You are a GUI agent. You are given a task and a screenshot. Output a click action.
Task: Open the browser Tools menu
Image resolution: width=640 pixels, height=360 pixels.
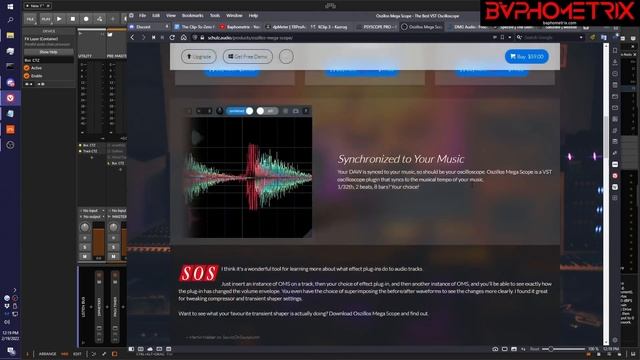coord(215,16)
